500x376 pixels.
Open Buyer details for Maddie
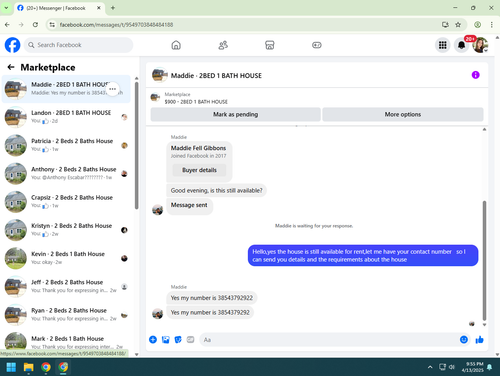click(199, 170)
